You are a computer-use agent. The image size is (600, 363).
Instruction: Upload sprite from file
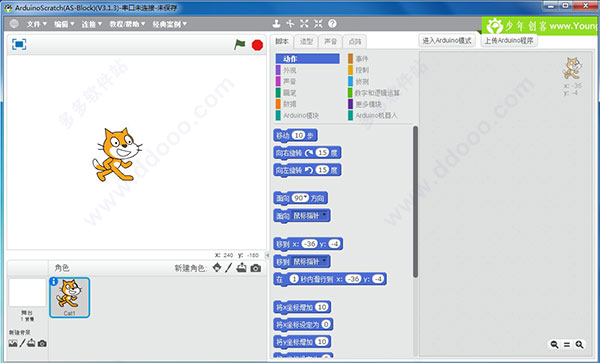241,268
